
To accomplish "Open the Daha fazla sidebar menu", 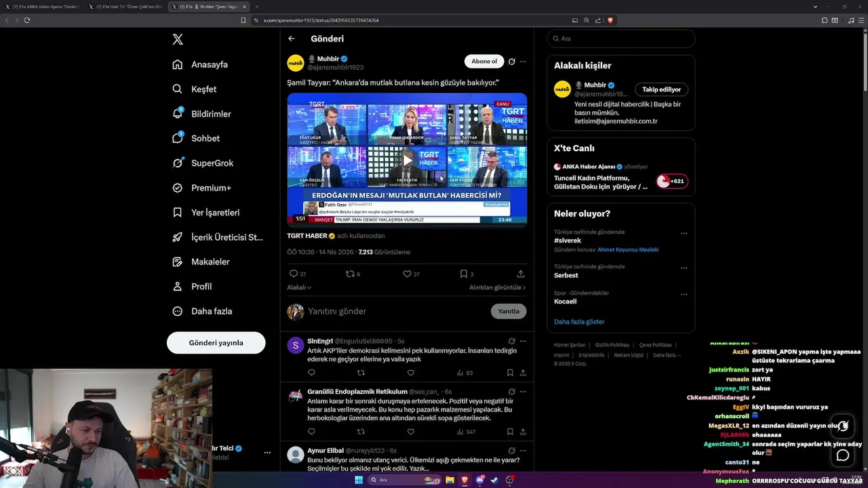I will (202, 311).
